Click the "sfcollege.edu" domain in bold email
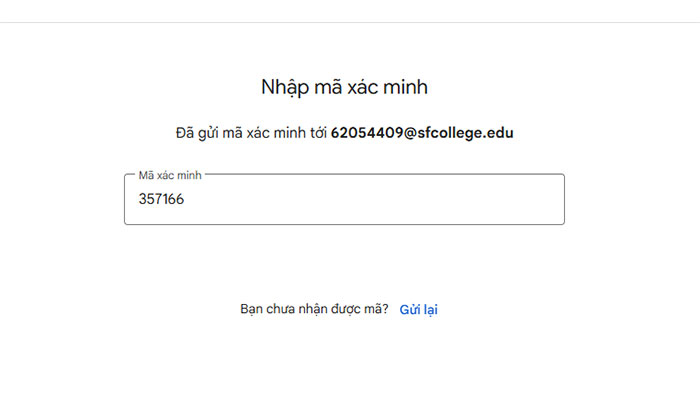The height and width of the screenshot is (406, 700). click(466, 133)
